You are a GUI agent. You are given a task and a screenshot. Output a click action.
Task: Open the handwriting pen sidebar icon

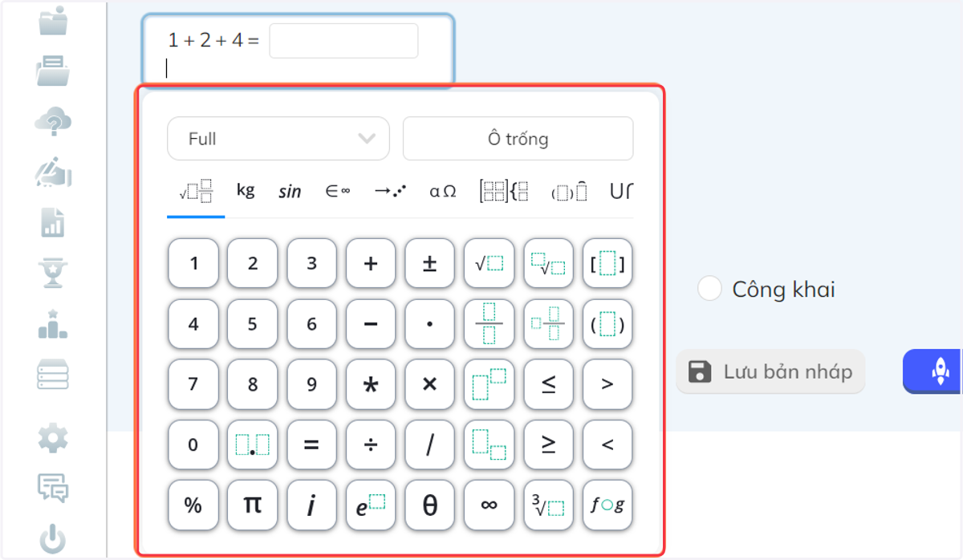tap(53, 172)
